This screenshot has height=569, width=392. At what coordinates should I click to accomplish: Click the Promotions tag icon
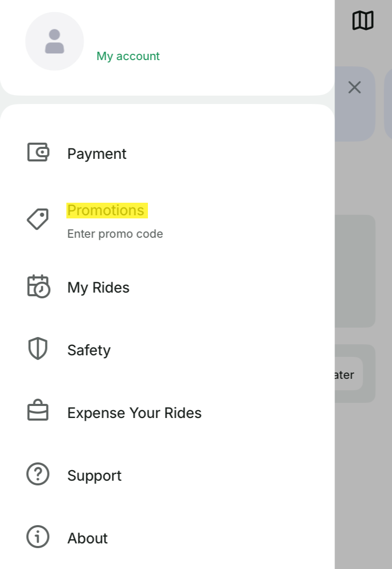pos(38,219)
